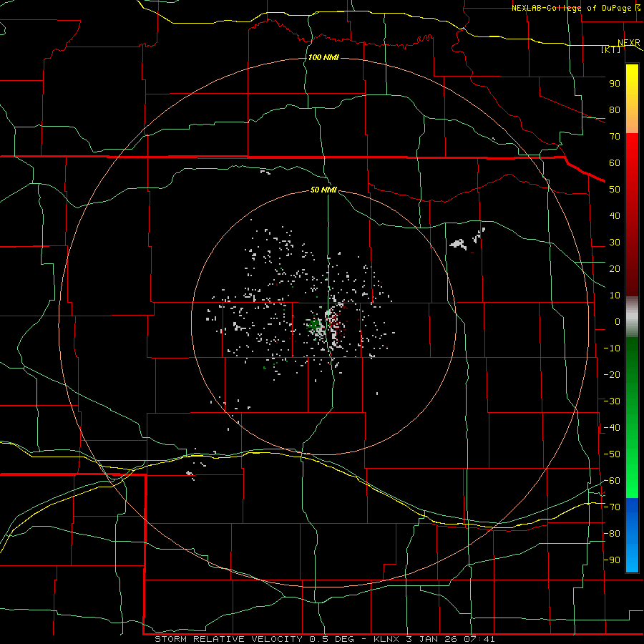644x644 pixels.
Task: Select the "NEXLAB-College of DuPage" header text
Action: point(571,8)
